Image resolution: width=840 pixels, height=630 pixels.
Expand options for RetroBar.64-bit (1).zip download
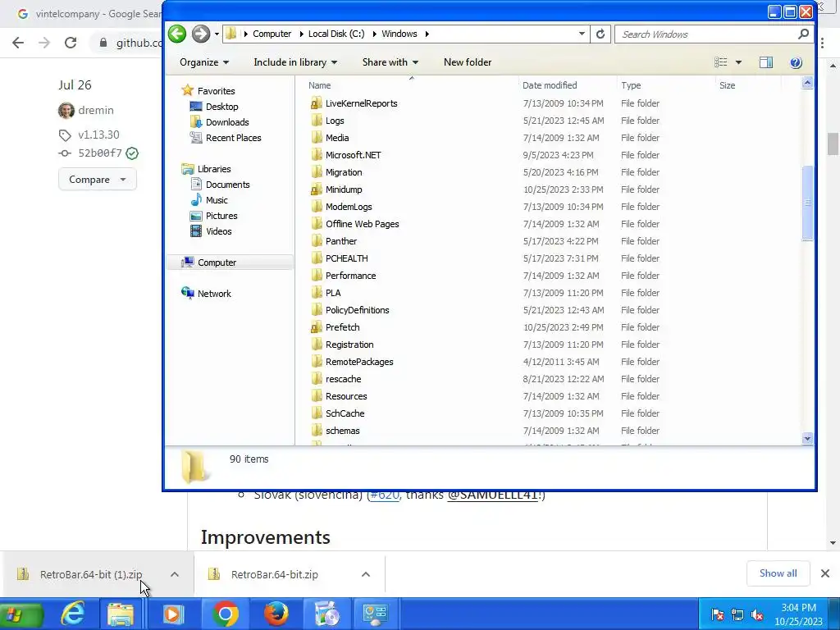coord(175,574)
